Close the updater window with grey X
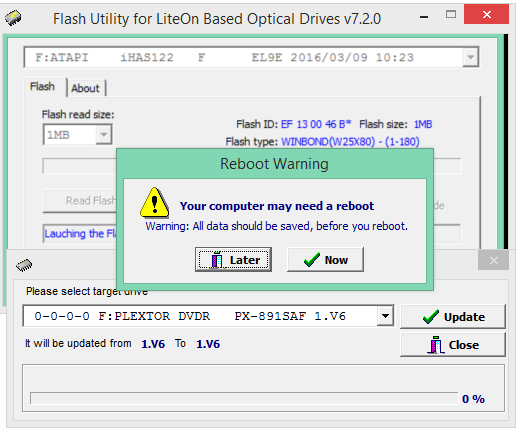The width and height of the screenshot is (521, 434). click(493, 260)
